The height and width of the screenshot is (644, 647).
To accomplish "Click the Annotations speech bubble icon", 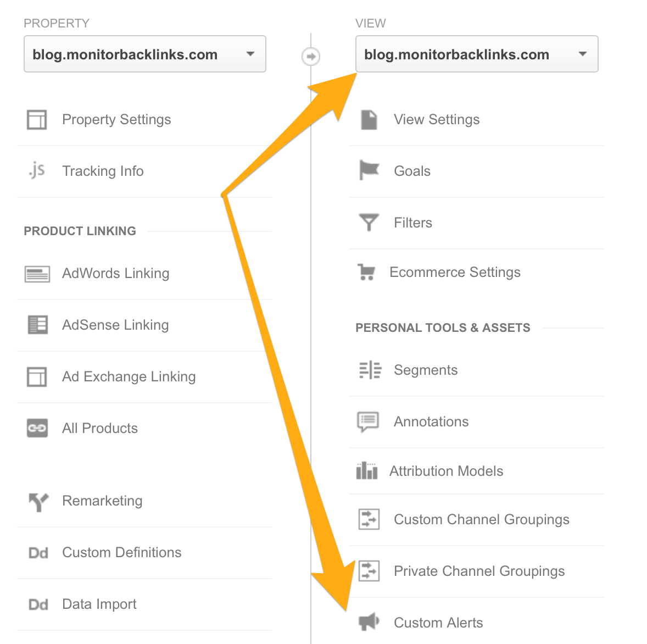I will click(367, 422).
